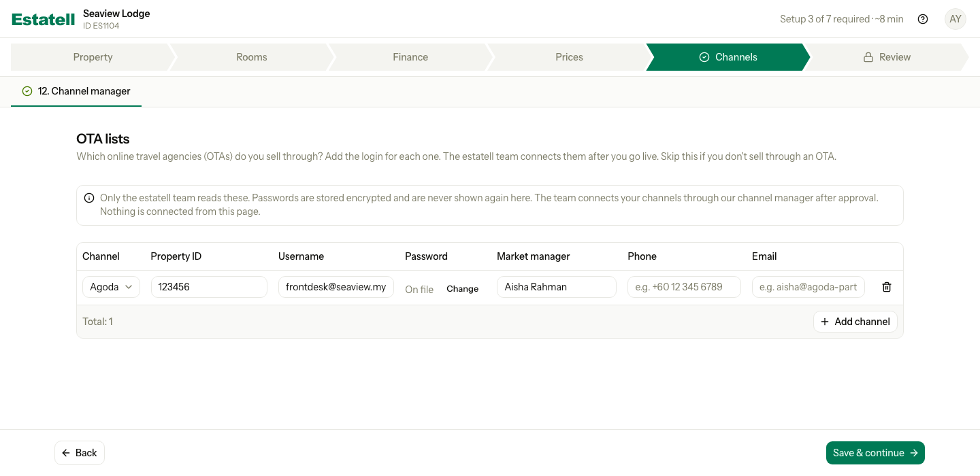This screenshot has height=476, width=980.
Task: Focus the Email input field
Action: pyautogui.click(x=808, y=287)
